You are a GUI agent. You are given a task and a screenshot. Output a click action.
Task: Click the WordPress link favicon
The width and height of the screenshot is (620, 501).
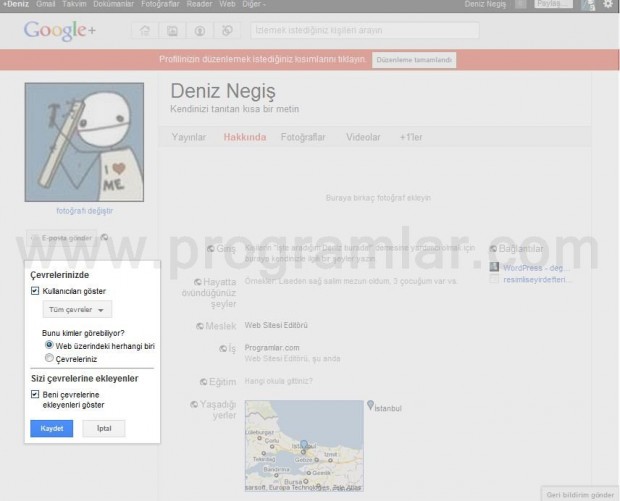pos(494,267)
